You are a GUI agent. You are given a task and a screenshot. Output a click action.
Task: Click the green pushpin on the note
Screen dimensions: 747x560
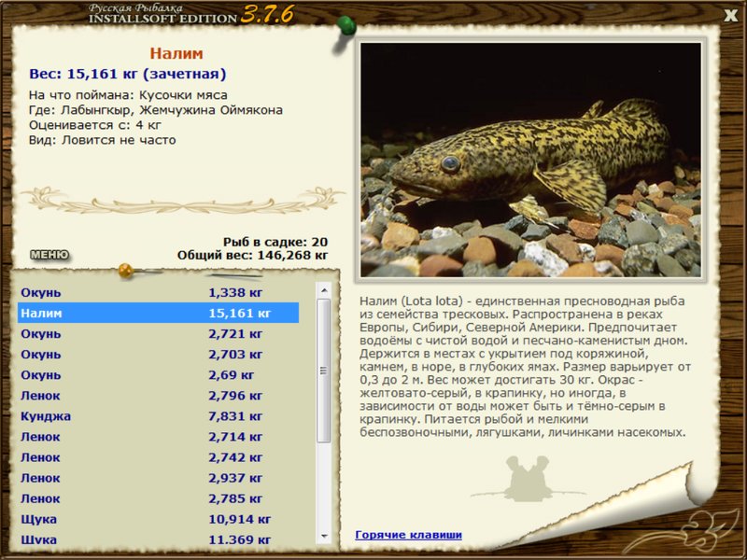[x=345, y=25]
